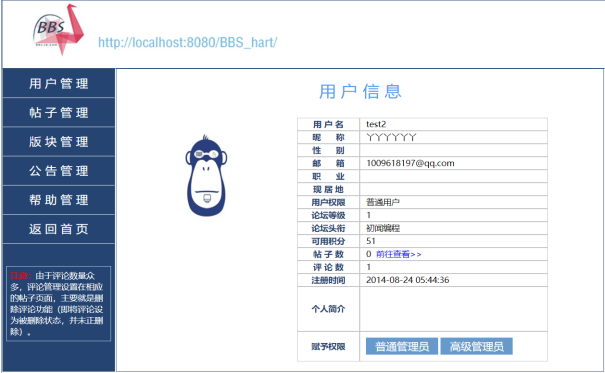
Task: Grant 高级管理员 permission button
Action: 477,346
